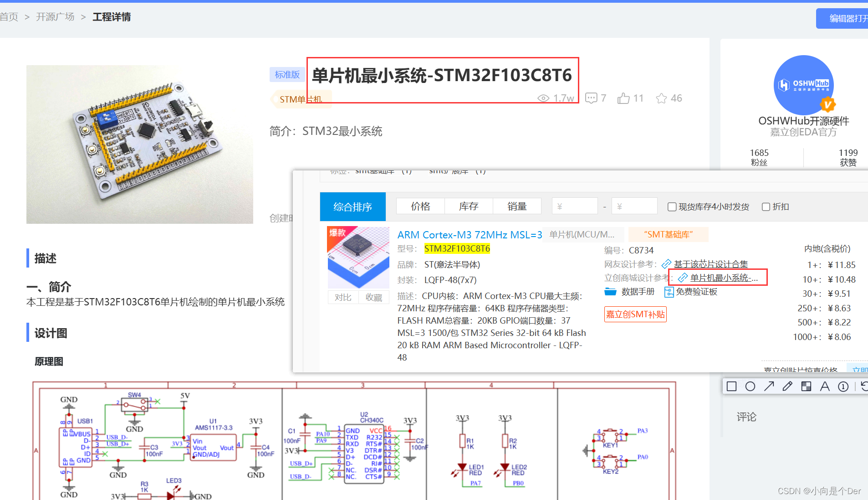Select the numbered marker tool

(x=843, y=387)
